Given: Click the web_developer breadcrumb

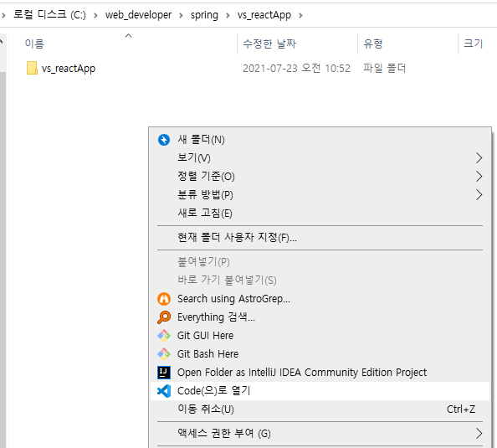Looking at the screenshot, I should pos(138,15).
